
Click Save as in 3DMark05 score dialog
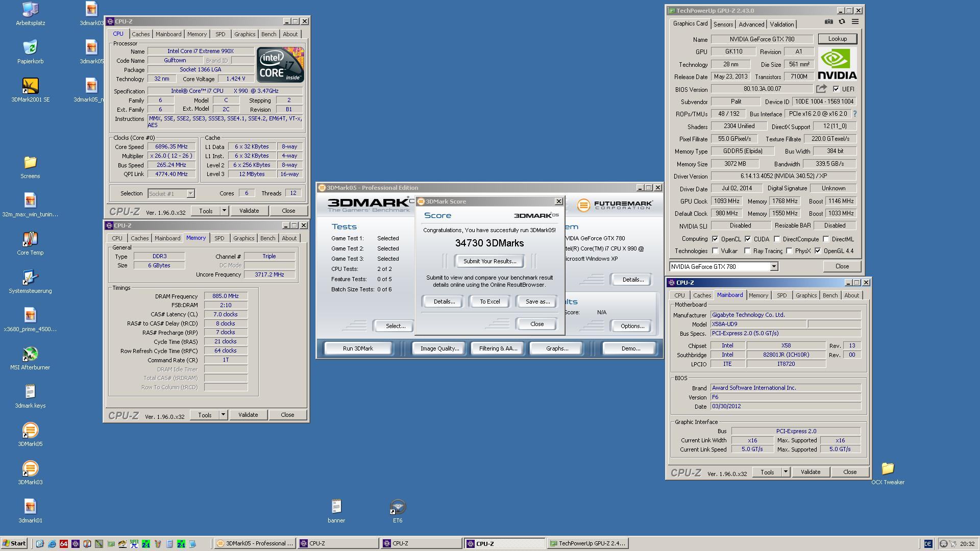538,300
